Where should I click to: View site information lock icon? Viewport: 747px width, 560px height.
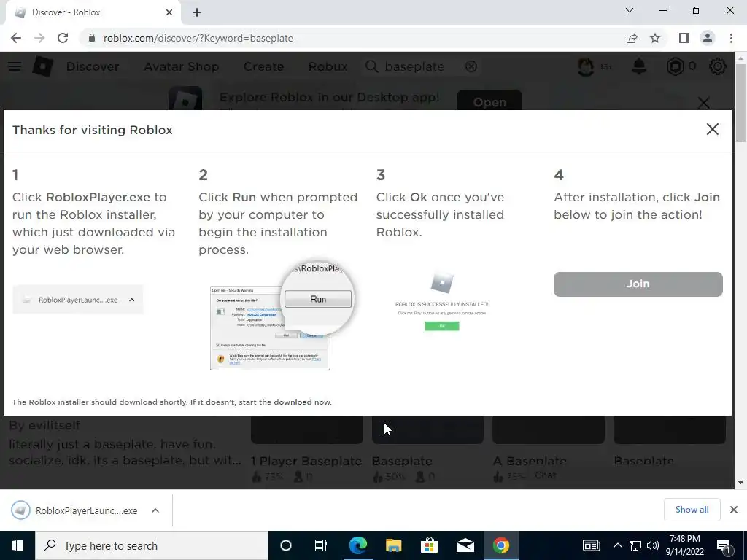point(92,38)
